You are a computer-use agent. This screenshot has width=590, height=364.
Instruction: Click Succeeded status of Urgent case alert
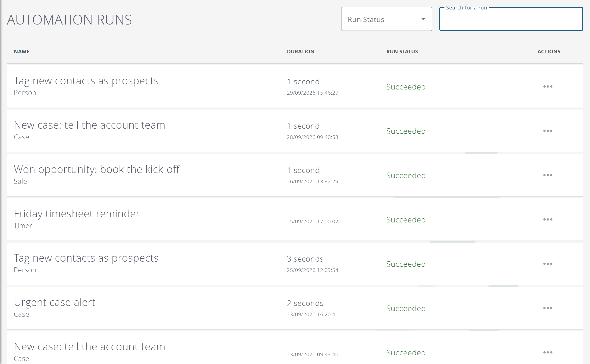[406, 308]
